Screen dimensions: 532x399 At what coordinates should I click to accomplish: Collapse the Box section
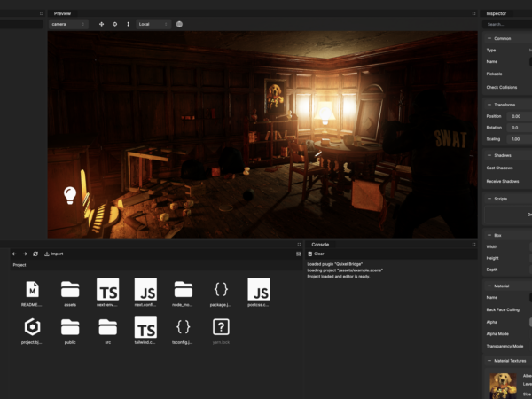[489, 235]
